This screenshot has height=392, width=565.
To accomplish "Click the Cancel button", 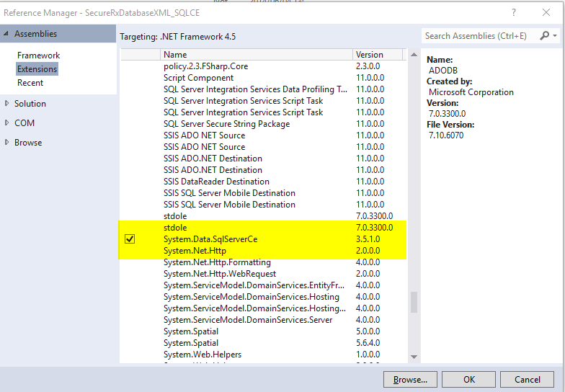I will click(x=528, y=379).
